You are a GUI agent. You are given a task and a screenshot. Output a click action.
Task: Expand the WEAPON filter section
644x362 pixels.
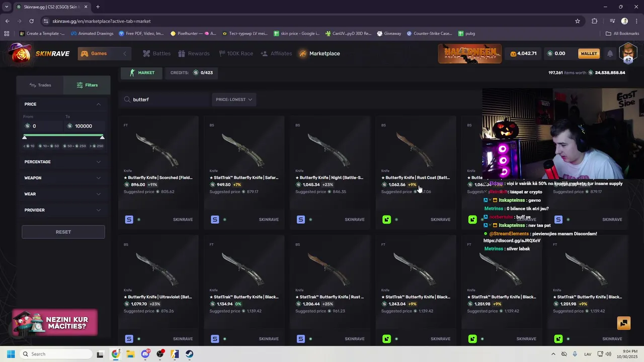point(63,178)
